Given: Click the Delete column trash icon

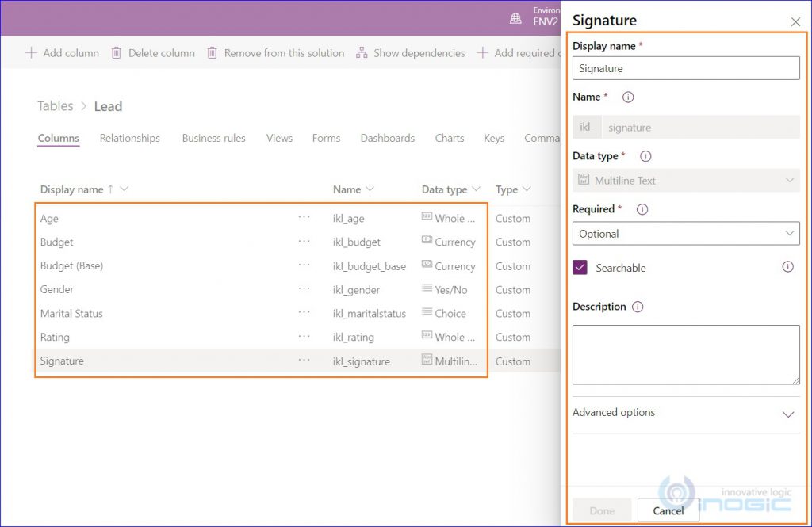Looking at the screenshot, I should [117, 53].
